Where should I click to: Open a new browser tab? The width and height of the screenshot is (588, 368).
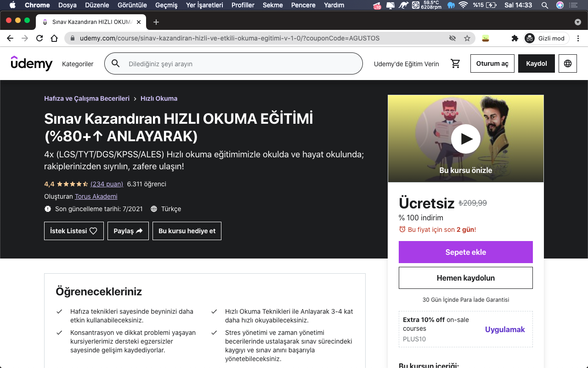click(156, 22)
